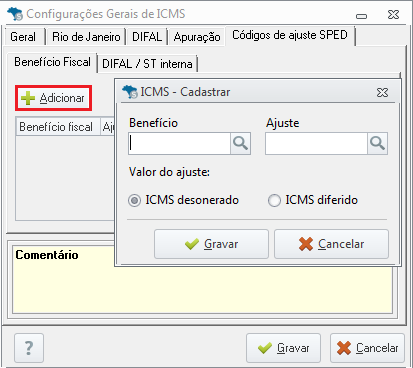Switch to the Rio de Janeiro tab
Screen dimensions: 413x368
point(86,37)
